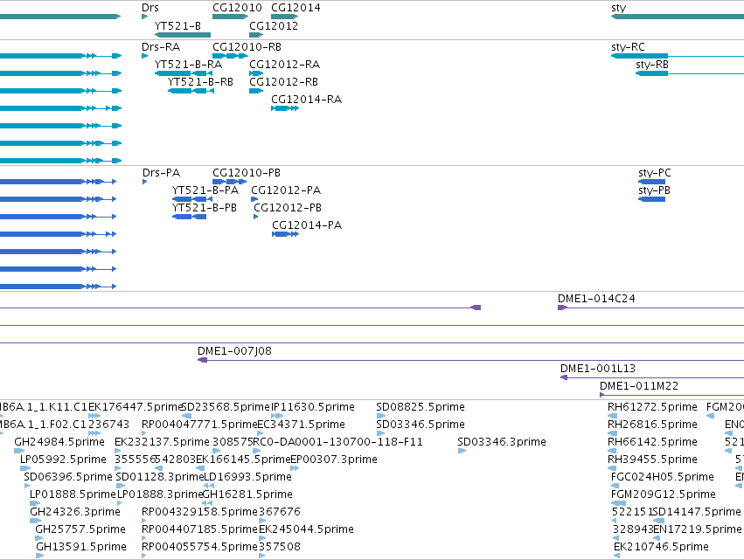Select the Drs-RA transcript label
The width and height of the screenshot is (744, 560).
point(161,47)
